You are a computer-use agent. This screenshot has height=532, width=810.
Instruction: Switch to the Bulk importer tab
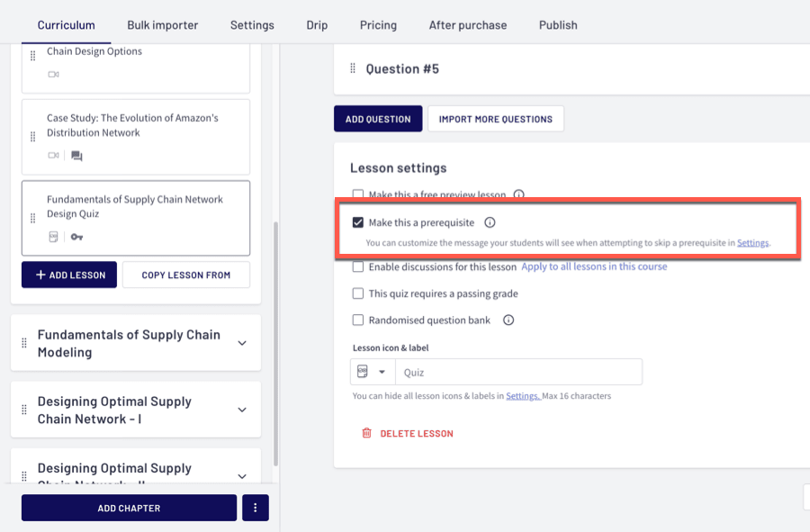162,25
